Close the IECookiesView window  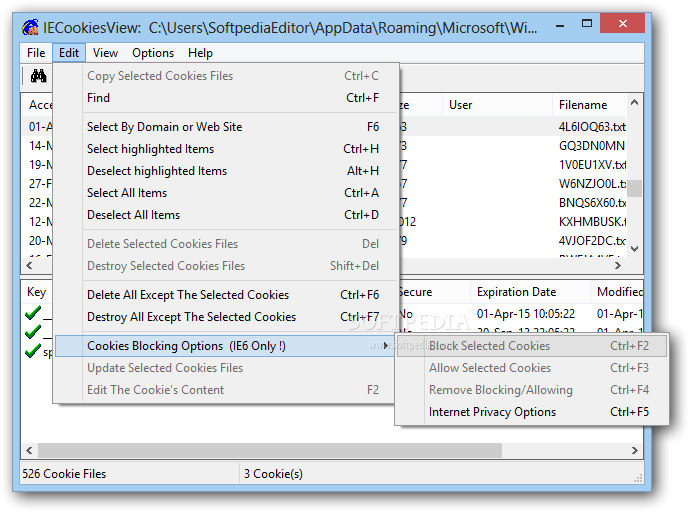coord(622,23)
